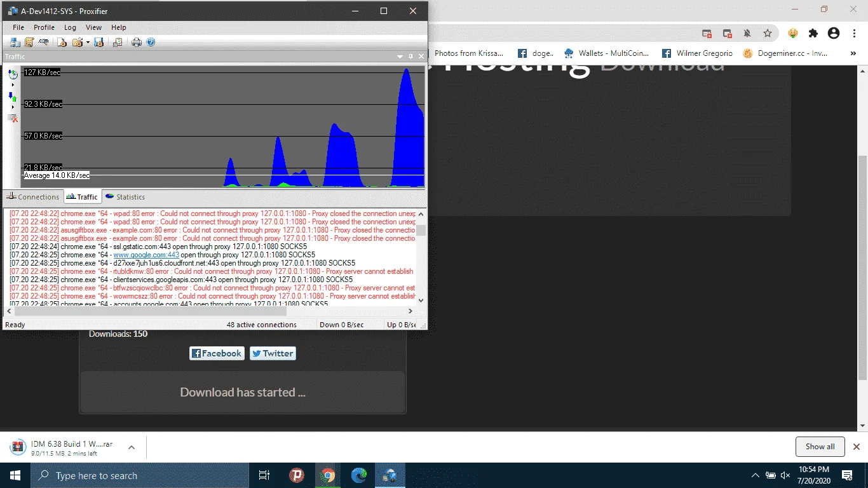Toggle the Traffic pane auto-hide pin
Screen dimensions: 868x488
[x=411, y=57]
